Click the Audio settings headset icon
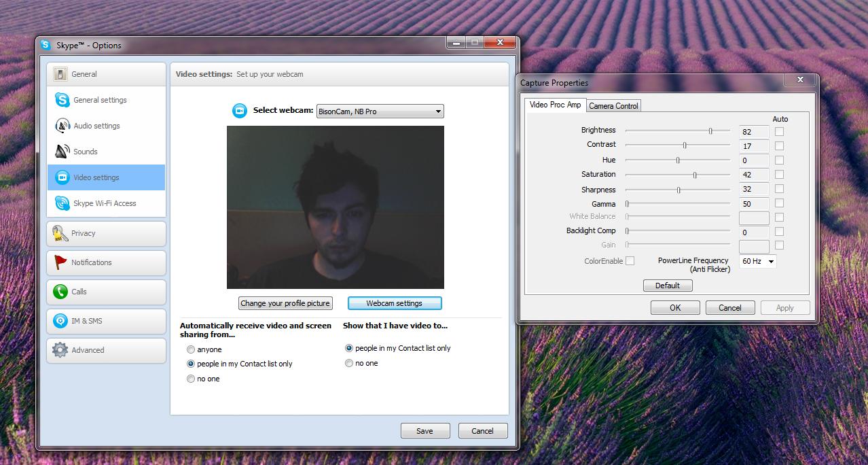Screen dimensions: 868x465 [62, 126]
